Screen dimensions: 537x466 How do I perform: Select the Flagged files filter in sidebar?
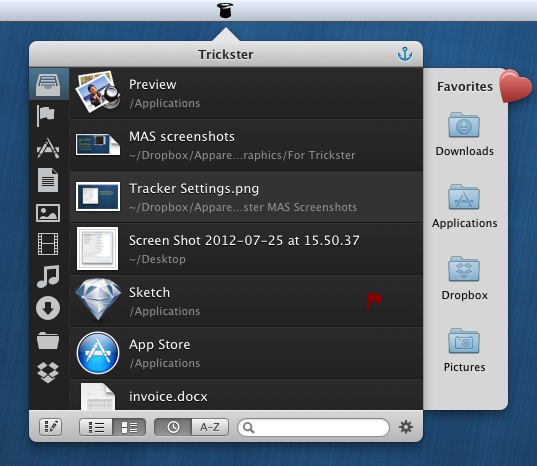(x=46, y=116)
